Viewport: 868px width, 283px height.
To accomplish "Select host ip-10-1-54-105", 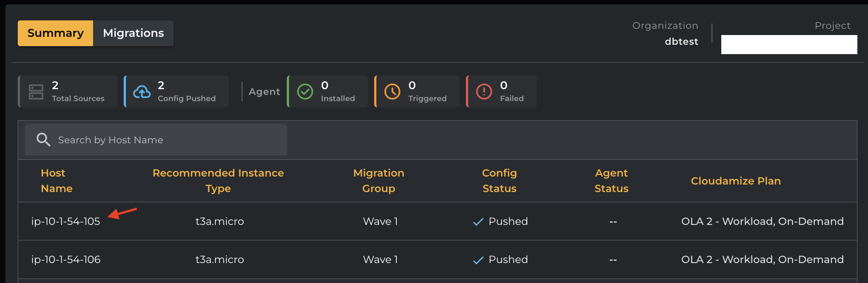I will tap(66, 221).
